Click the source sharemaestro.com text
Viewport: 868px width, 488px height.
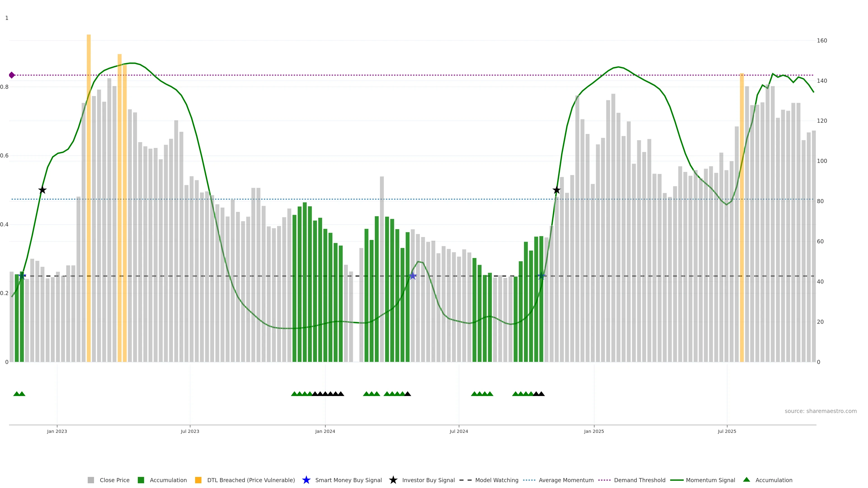820,411
